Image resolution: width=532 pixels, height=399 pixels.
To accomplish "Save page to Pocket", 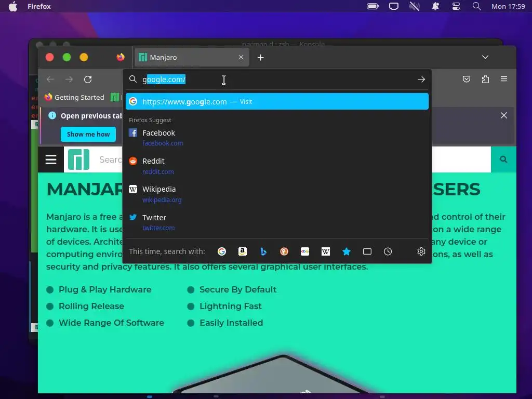I will pos(467,79).
